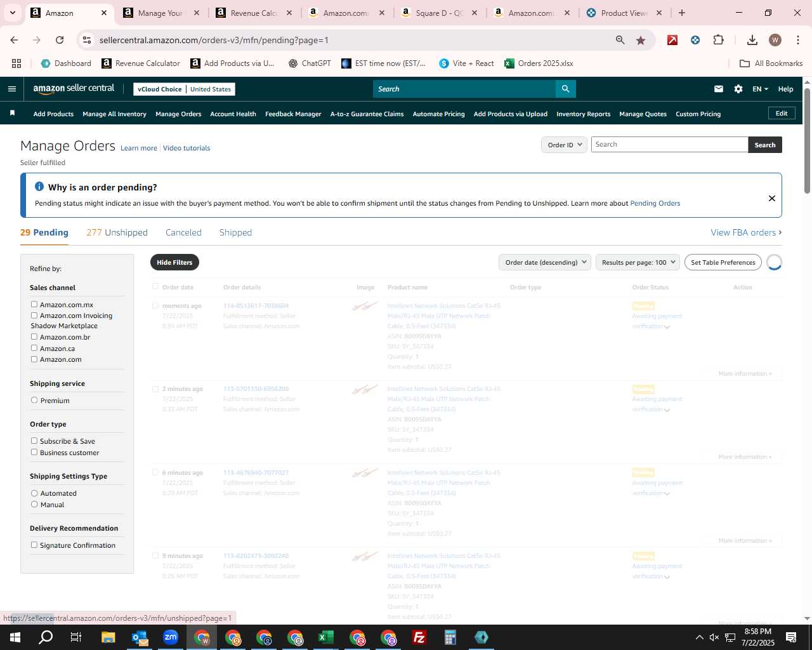Click the Seller Central top search box

click(x=464, y=89)
